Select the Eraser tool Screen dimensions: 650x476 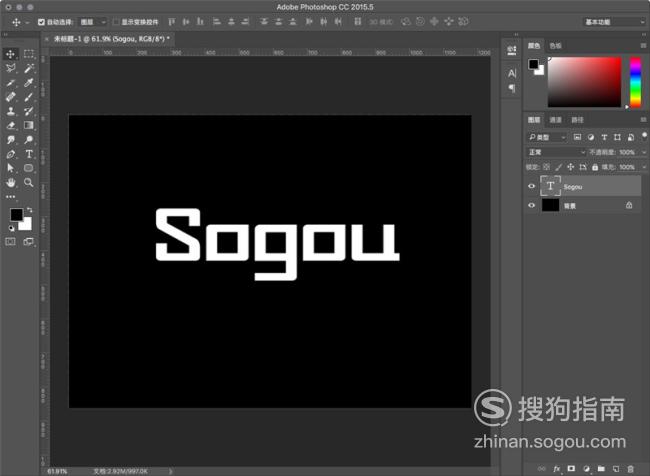click(11, 125)
